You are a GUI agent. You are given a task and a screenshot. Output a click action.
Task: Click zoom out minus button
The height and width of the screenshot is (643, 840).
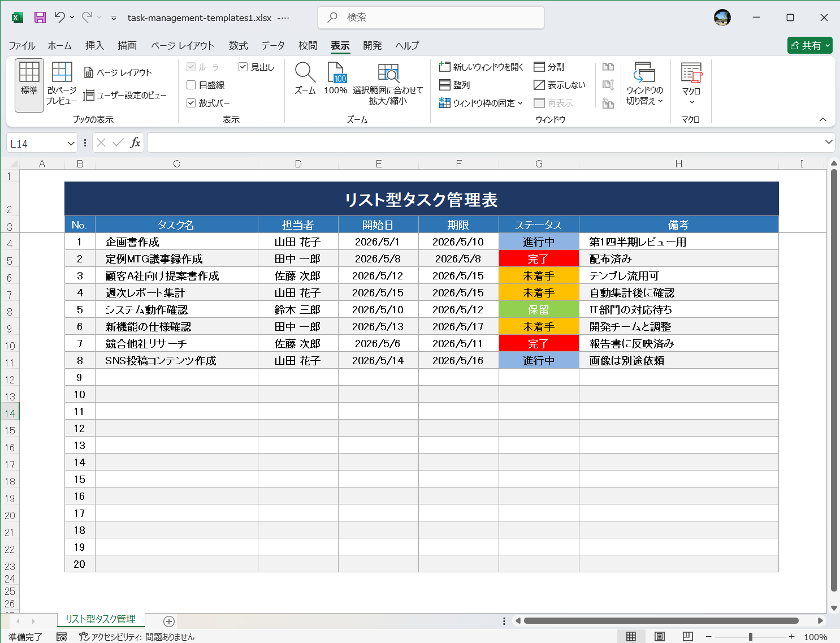point(708,637)
